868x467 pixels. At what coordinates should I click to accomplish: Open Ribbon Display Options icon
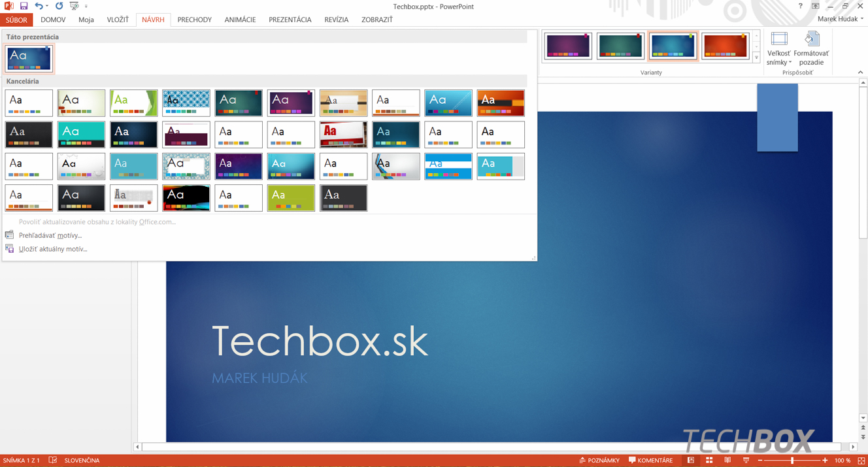815,6
